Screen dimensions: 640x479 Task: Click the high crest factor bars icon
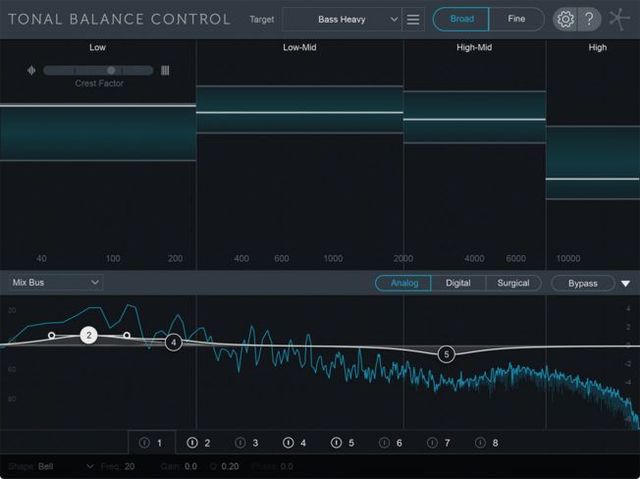click(x=165, y=71)
